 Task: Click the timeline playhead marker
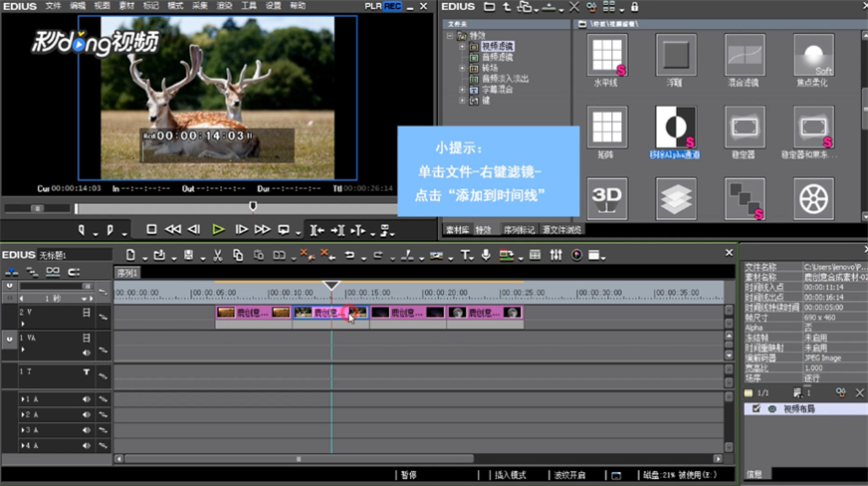tap(331, 286)
